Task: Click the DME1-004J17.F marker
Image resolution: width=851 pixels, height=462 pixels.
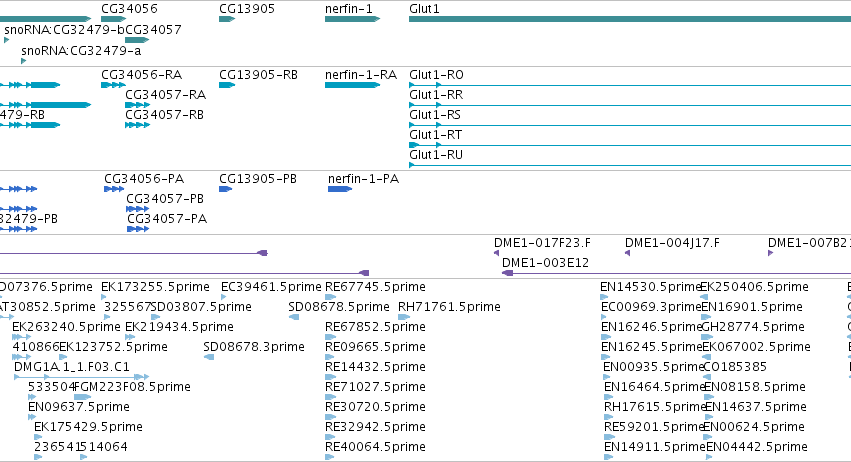Action: coord(627,253)
